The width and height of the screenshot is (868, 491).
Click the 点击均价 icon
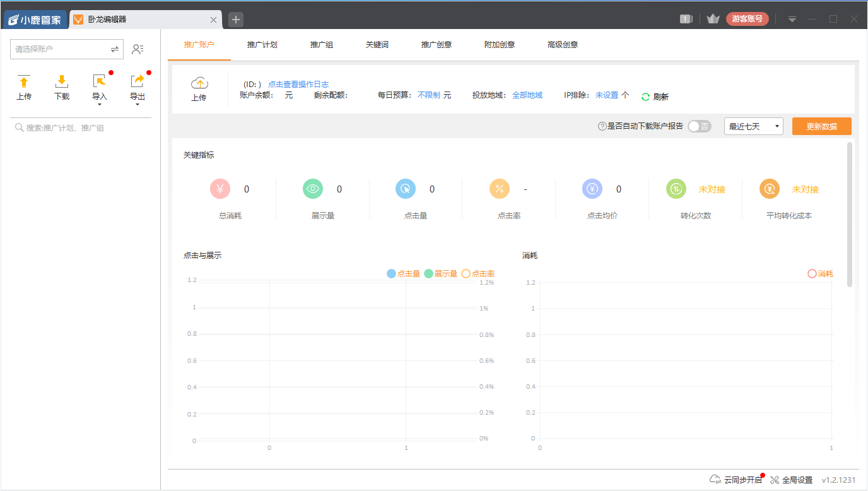tap(592, 189)
